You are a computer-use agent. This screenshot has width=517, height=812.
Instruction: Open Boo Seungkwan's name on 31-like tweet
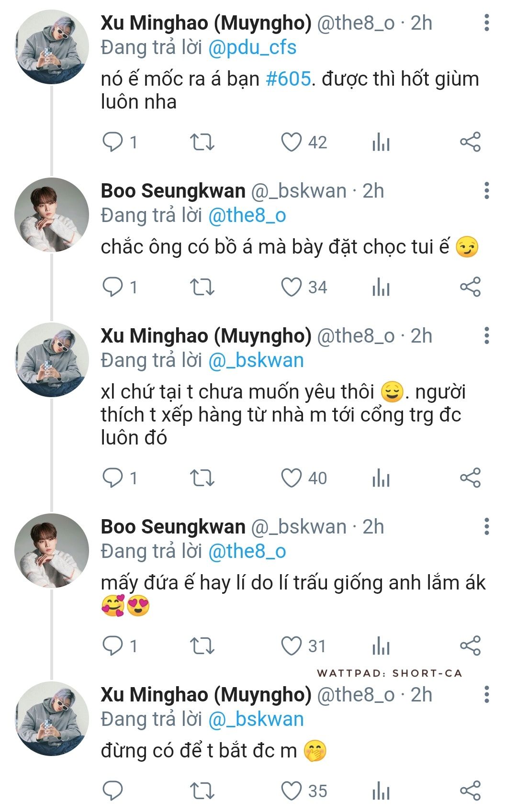173,526
